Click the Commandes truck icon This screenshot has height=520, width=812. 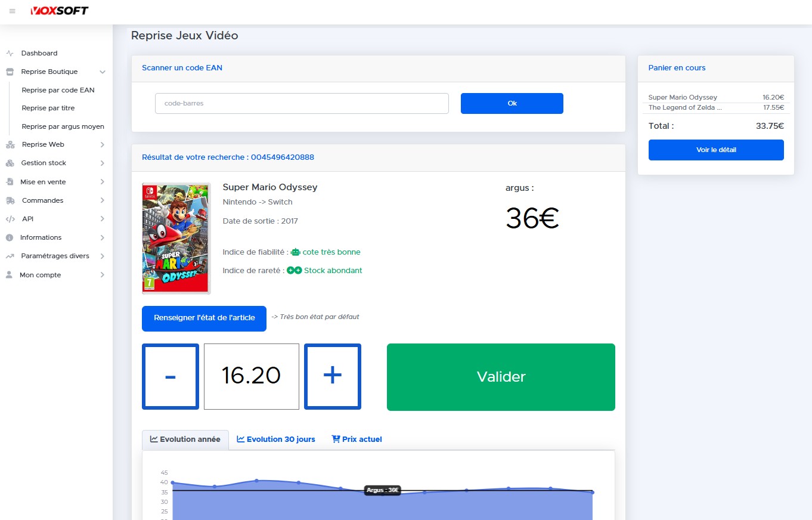coord(10,200)
